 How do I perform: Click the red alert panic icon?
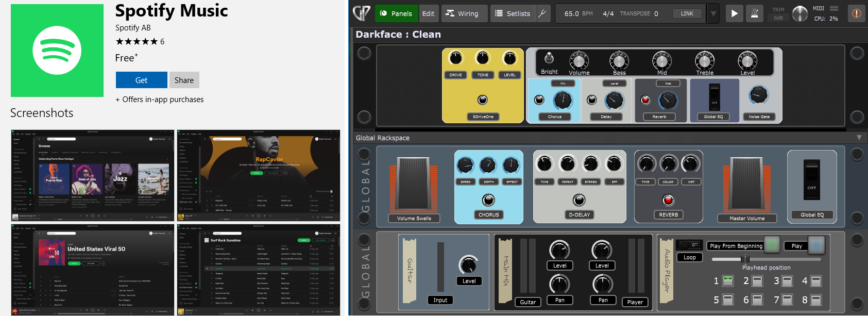coord(856,13)
